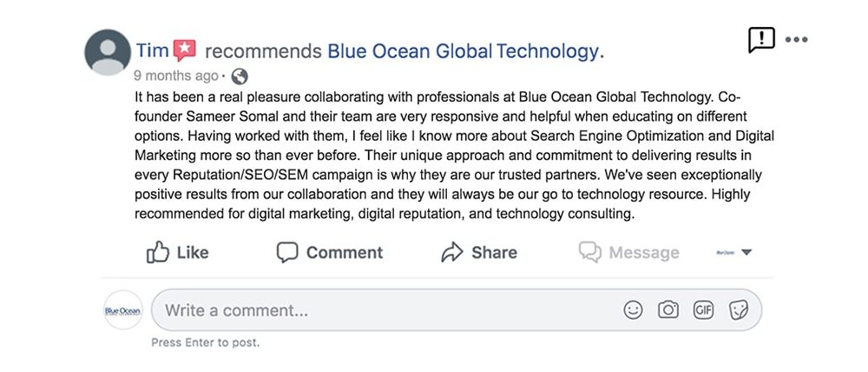Click the Share arrow icon
The width and height of the screenshot is (868, 372).
tap(451, 252)
